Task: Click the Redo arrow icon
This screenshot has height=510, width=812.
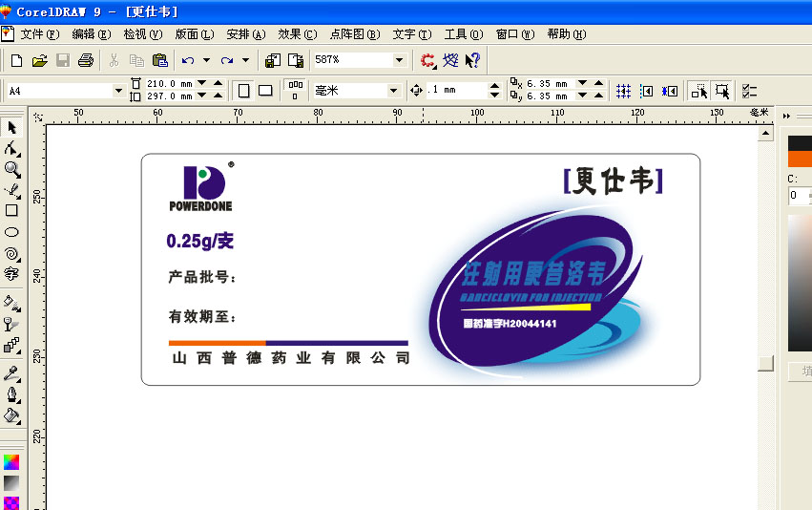Action: 227,60
